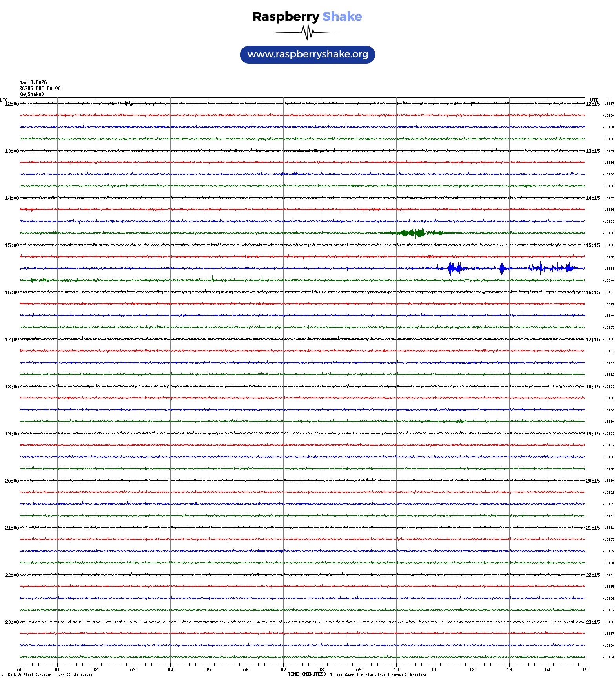Click the 12:15 label on the right axis
The height and width of the screenshot is (680, 616).
(592, 104)
